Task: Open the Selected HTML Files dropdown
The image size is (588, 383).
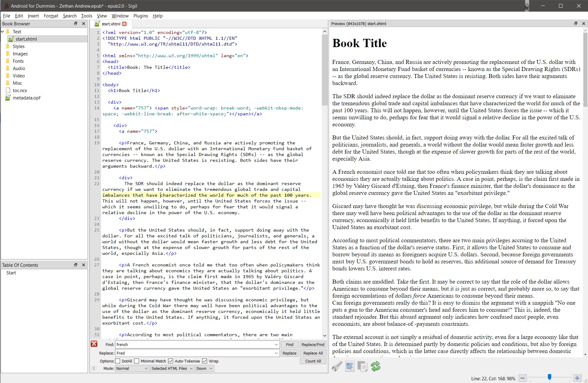Action: coord(172,368)
